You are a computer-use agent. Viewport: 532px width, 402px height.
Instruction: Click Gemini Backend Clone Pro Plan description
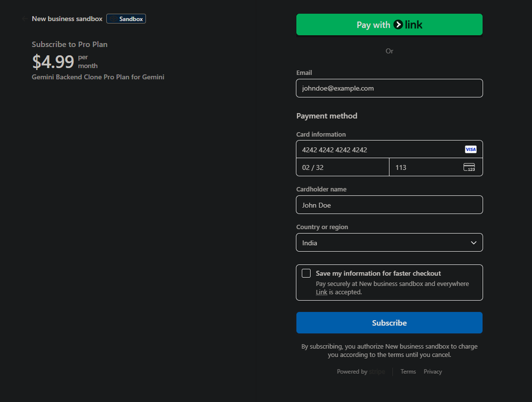click(98, 77)
